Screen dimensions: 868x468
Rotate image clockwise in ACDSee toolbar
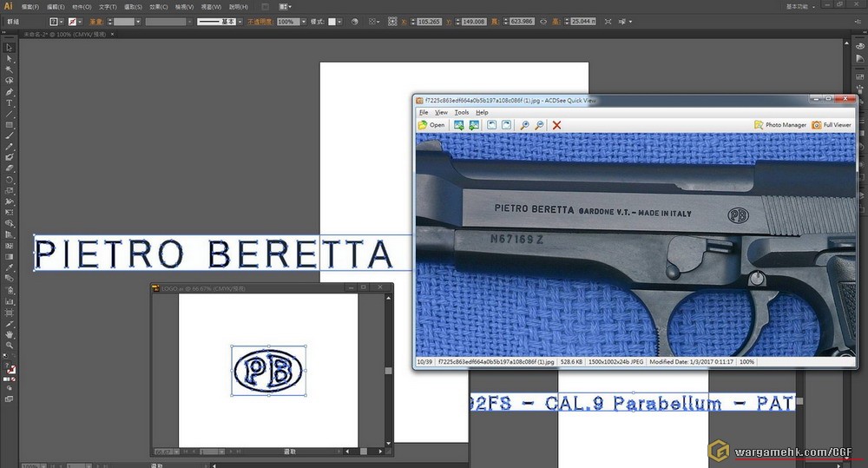pyautogui.click(x=506, y=125)
